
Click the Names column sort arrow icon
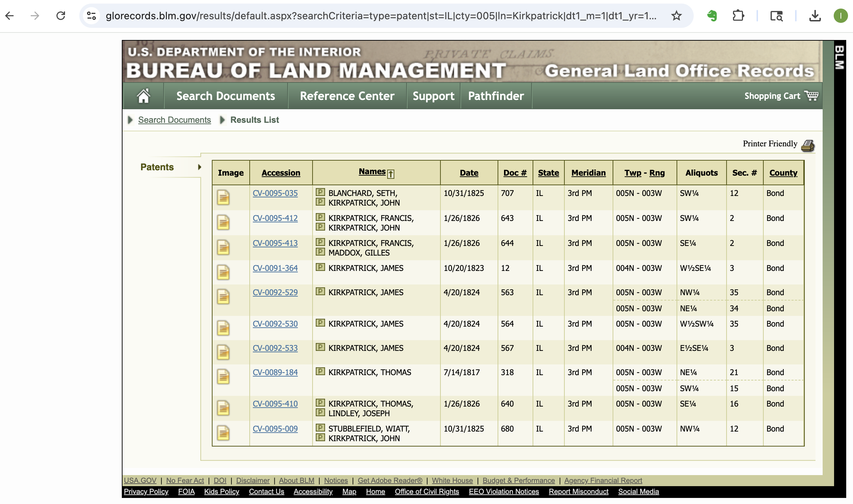[391, 174]
